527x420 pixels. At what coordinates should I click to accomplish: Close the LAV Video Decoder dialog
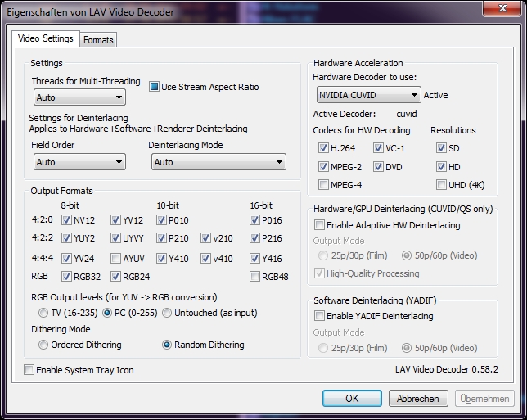tap(502, 8)
